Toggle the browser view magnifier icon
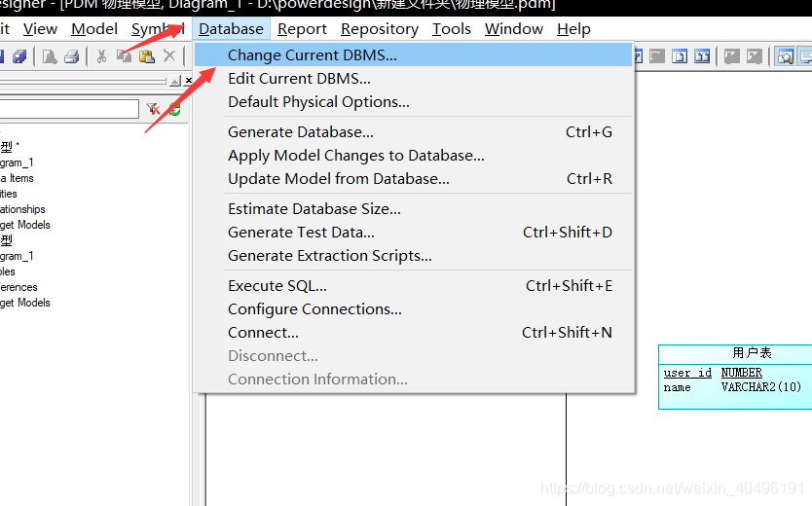This screenshot has width=812, height=506. click(785, 55)
